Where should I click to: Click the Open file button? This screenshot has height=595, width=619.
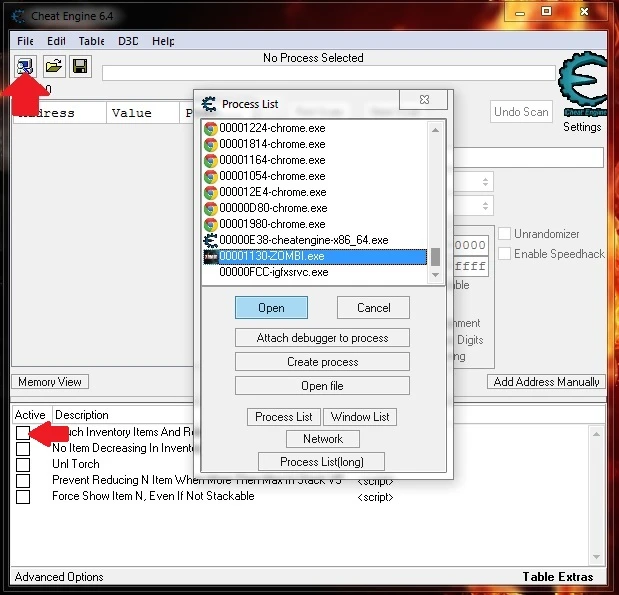pos(322,386)
